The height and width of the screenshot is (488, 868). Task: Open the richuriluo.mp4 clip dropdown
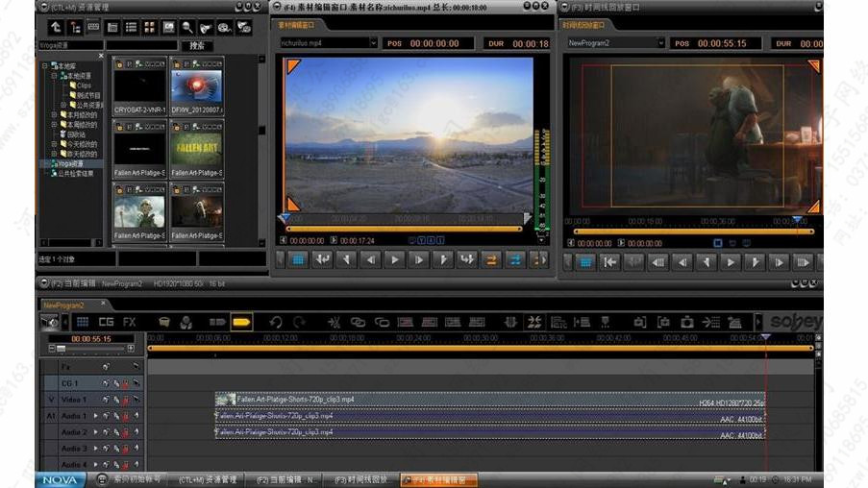point(373,43)
